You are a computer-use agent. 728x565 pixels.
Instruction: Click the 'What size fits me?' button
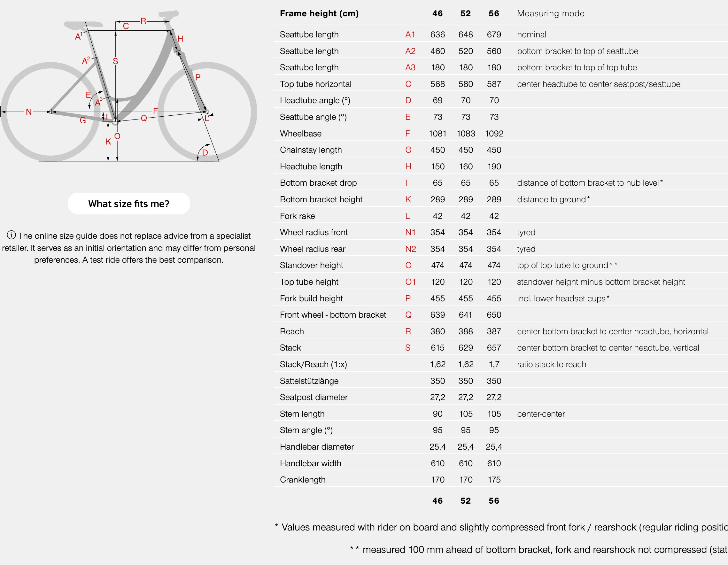click(129, 204)
